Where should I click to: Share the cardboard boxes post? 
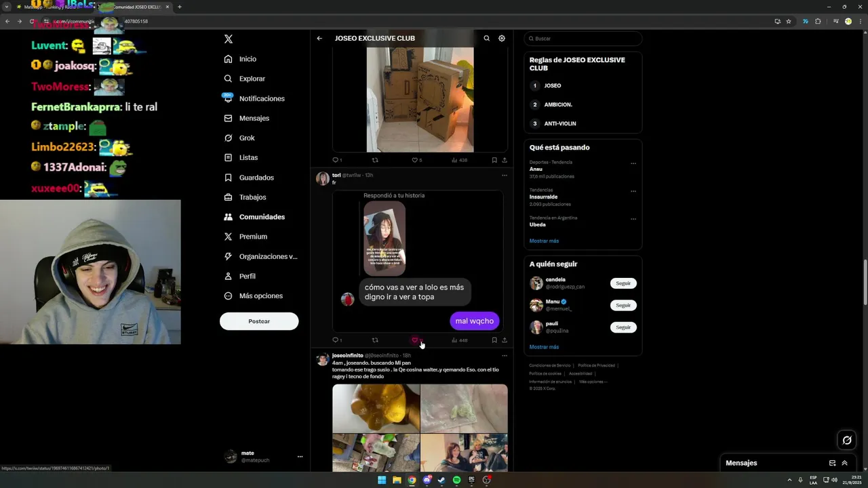(x=505, y=160)
